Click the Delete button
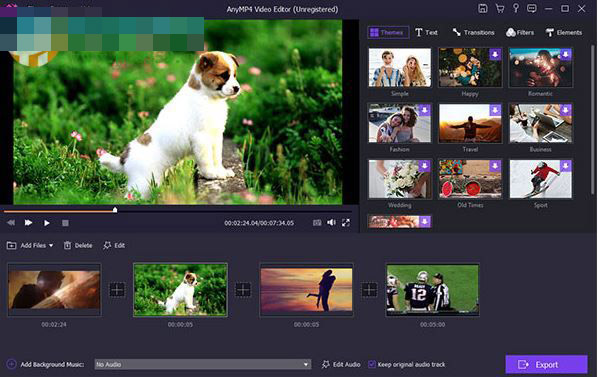 (x=78, y=245)
